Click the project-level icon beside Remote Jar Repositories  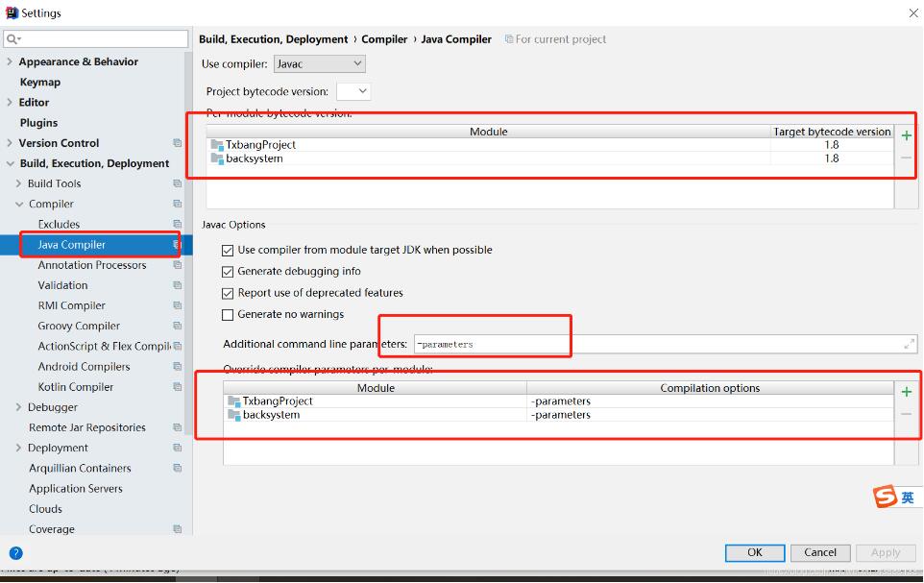pos(177,427)
